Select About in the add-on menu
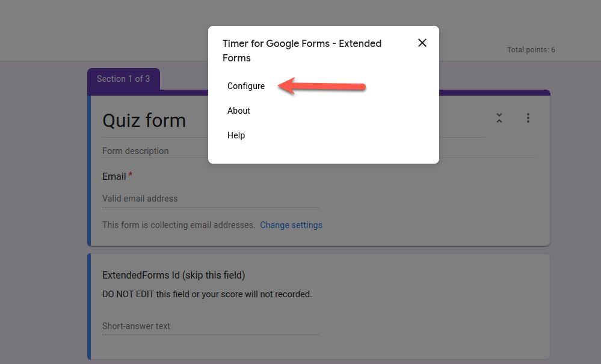This screenshot has width=601, height=364. [x=239, y=111]
